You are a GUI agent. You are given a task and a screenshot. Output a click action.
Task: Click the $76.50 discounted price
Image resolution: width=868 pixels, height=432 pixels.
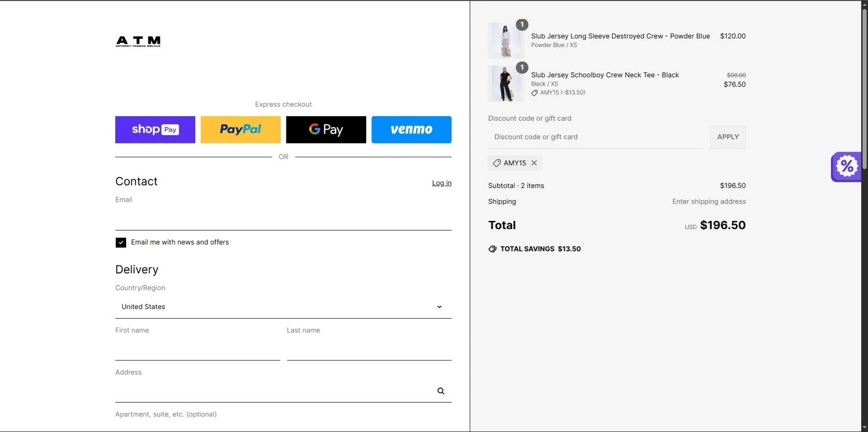click(735, 84)
